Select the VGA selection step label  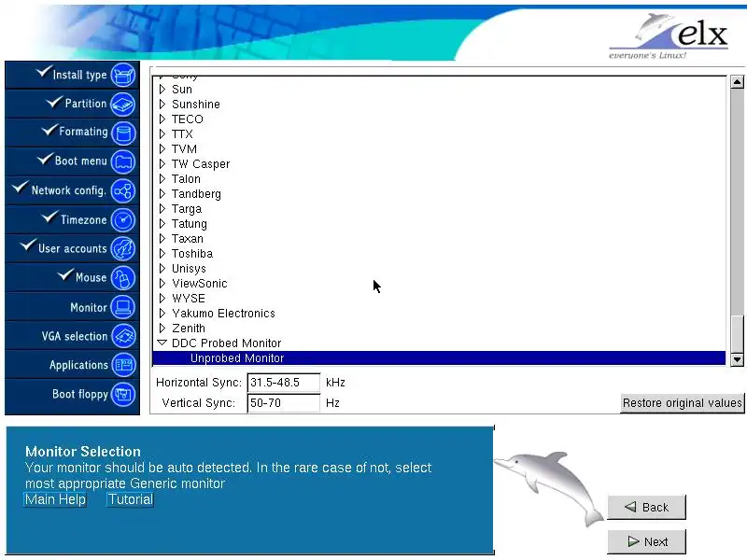click(75, 336)
